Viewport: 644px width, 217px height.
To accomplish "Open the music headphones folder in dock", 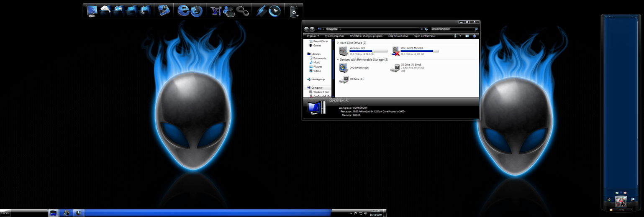I will [145, 10].
